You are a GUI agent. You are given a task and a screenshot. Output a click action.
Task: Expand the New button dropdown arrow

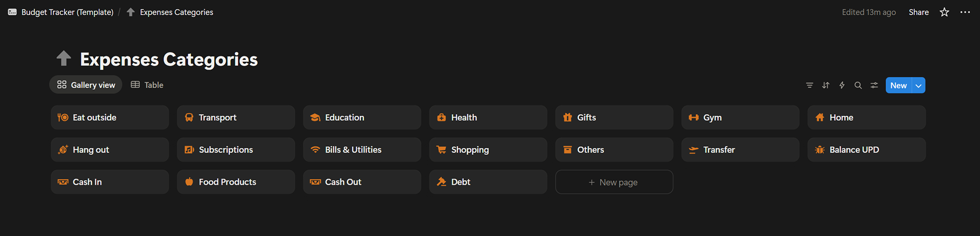click(919, 86)
